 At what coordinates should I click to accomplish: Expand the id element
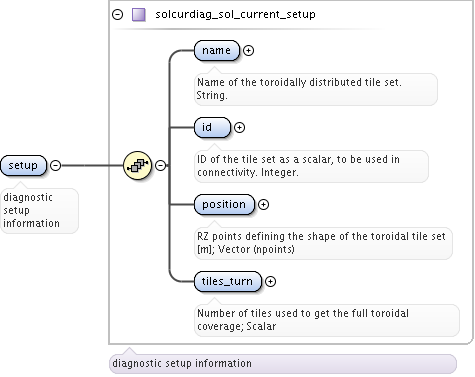[239, 127]
